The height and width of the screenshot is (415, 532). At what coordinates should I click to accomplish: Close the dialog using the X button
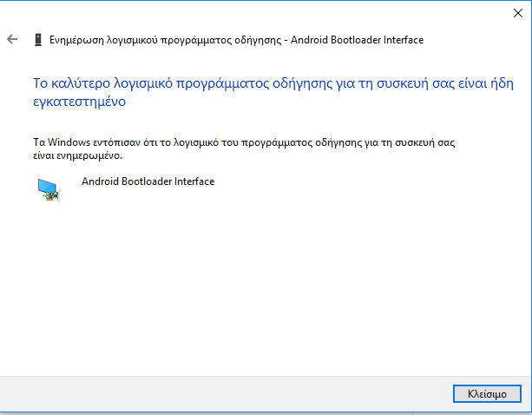pos(518,13)
